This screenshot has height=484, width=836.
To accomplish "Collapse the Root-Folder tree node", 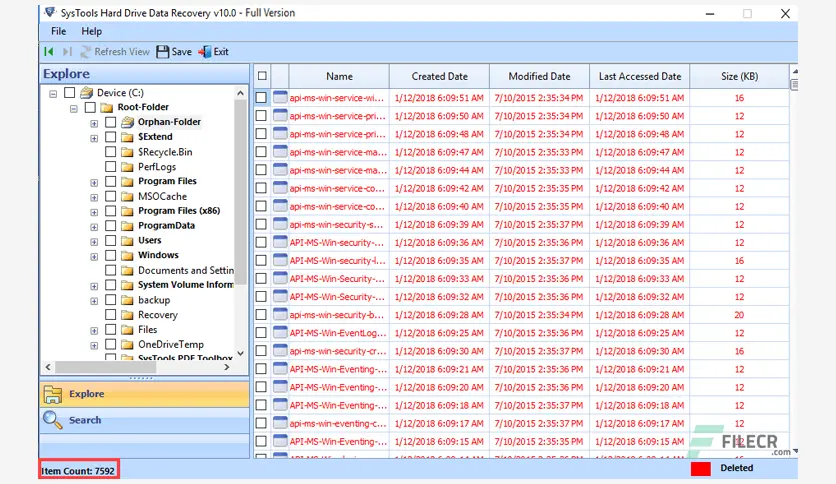I will point(74,108).
